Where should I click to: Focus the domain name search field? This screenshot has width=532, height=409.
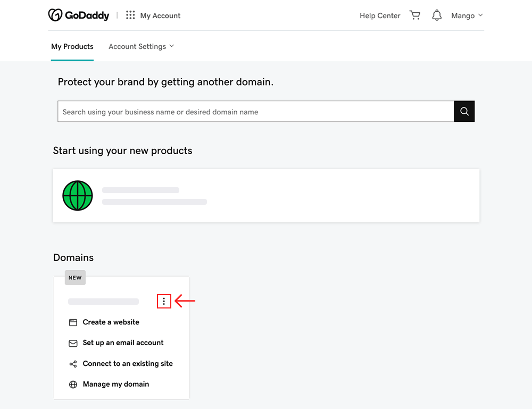pos(256,111)
